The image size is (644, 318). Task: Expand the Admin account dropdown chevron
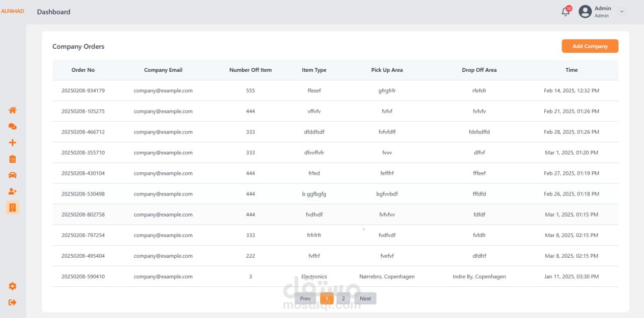(x=622, y=12)
